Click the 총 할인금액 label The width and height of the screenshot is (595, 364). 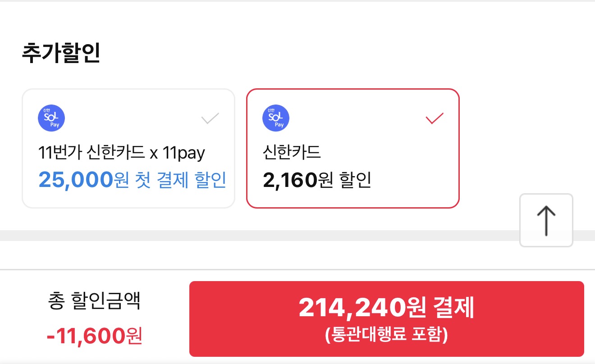tap(94, 301)
